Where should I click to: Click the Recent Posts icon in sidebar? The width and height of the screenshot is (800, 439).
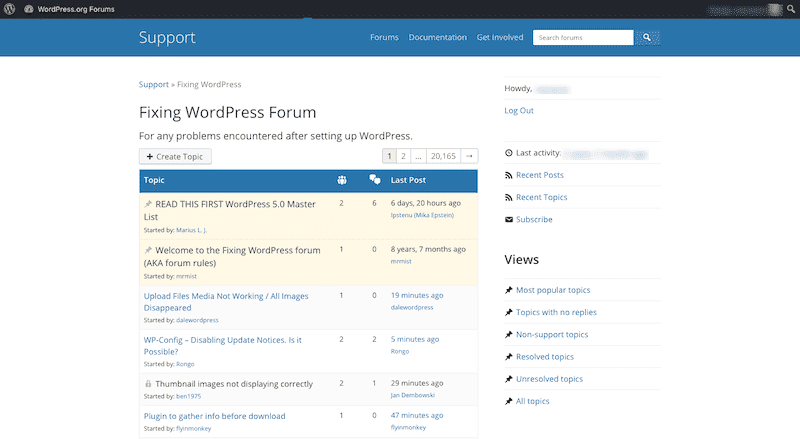(509, 175)
